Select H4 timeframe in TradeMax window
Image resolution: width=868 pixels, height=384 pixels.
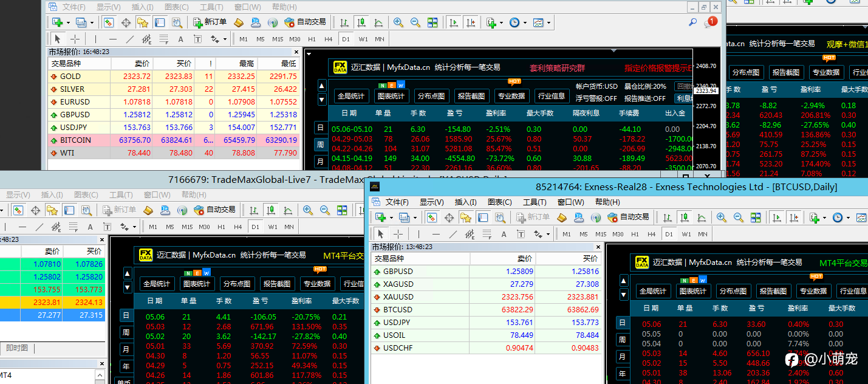238,227
